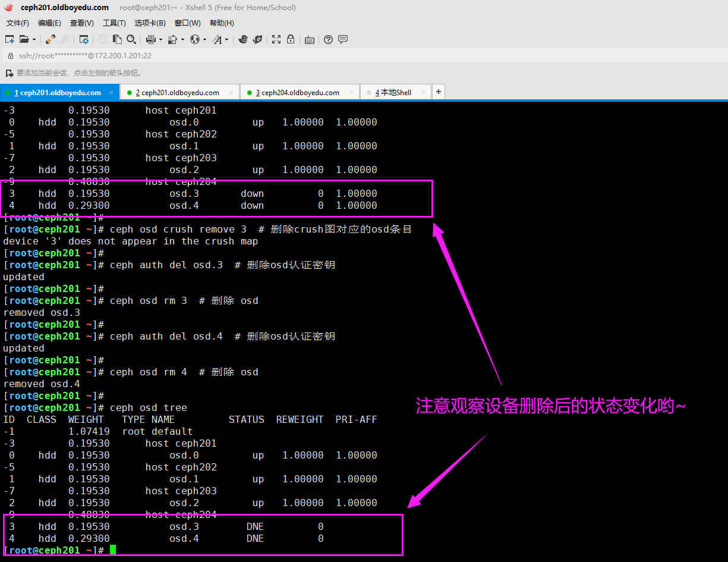Open the 选项卡(B) menu
This screenshot has height=562, width=728.
pos(150,23)
